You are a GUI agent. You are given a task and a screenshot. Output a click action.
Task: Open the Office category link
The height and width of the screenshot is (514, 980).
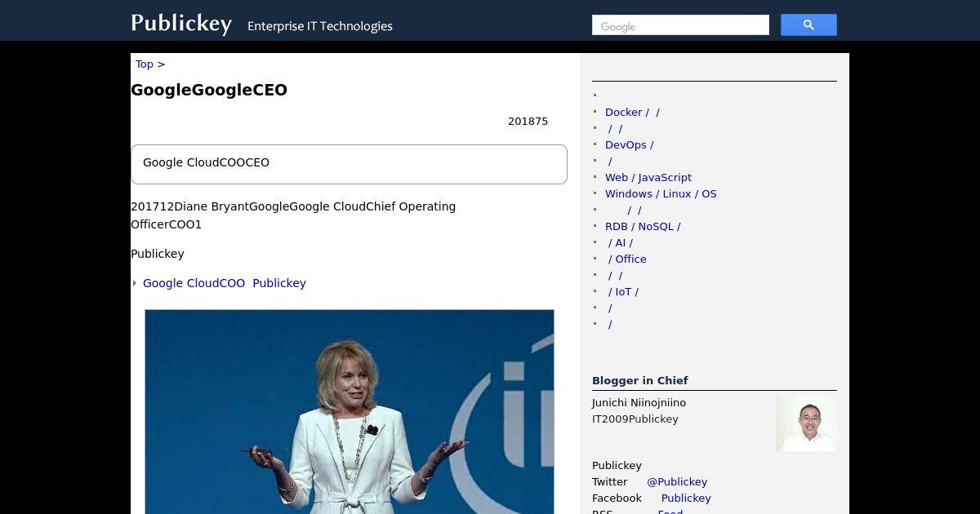[627, 259]
